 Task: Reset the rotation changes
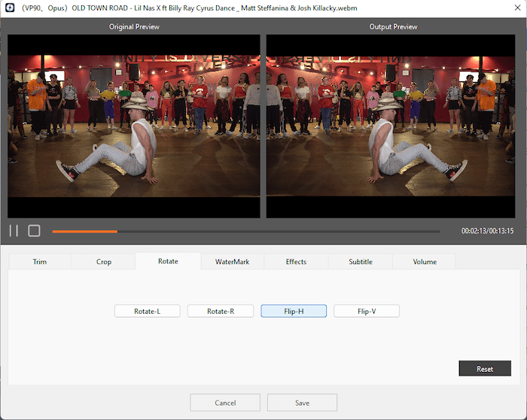(485, 369)
